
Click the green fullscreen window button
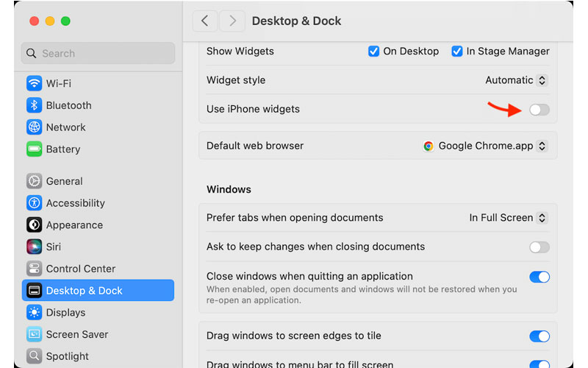tap(65, 21)
